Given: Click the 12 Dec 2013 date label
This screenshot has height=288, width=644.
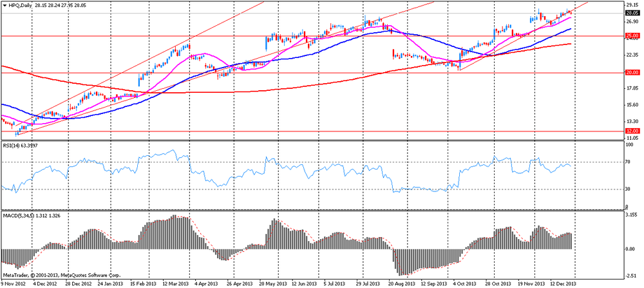Looking at the screenshot, I should click(x=564, y=283).
